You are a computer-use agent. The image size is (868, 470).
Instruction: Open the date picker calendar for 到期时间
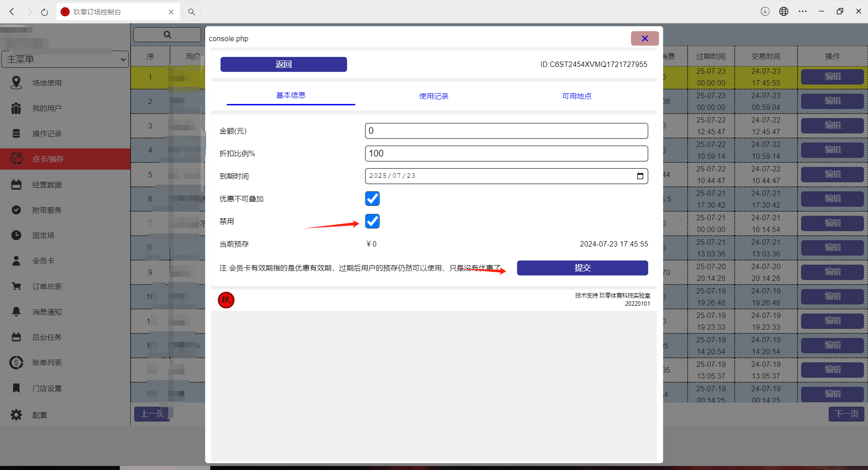click(x=640, y=176)
